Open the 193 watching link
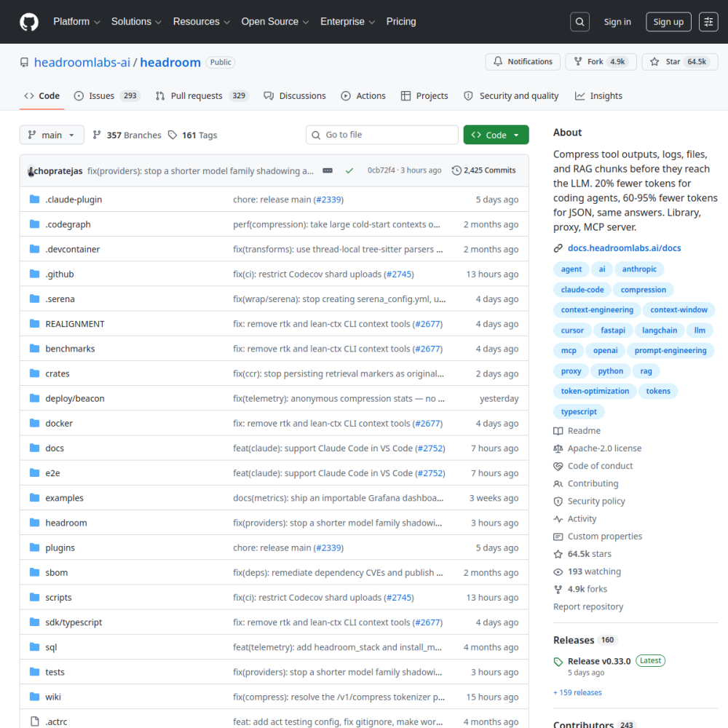The image size is (728, 728). (587, 571)
